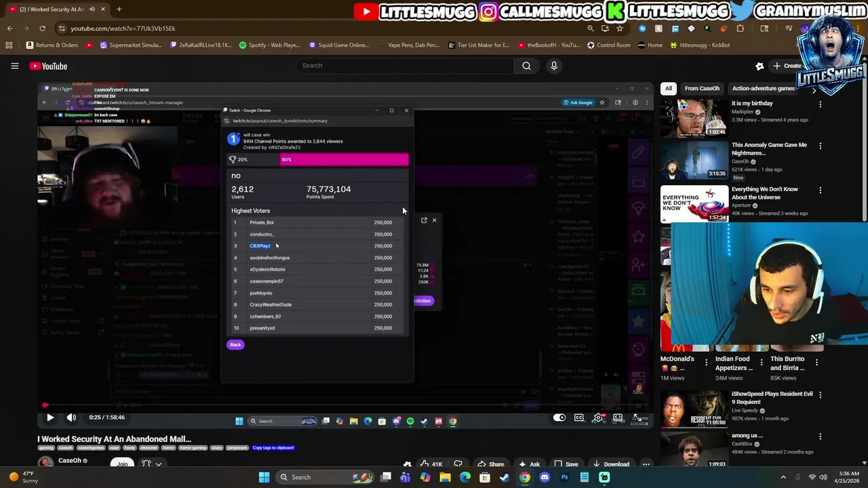Mute the video with the speaker icon
This screenshot has width=868, height=488.
pos(71,418)
